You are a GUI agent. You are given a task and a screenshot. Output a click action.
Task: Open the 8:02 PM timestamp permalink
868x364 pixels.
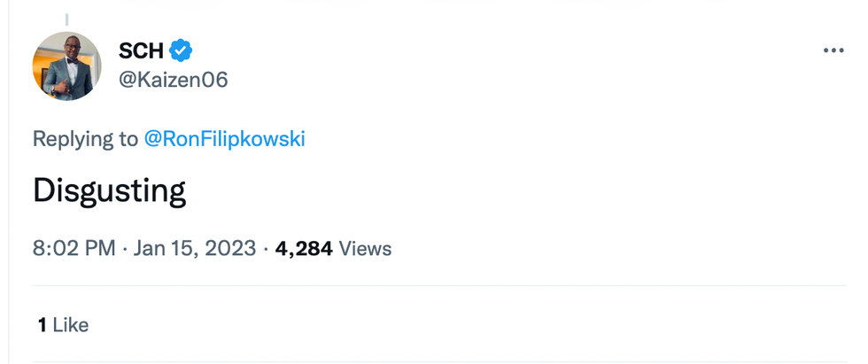click(x=74, y=249)
